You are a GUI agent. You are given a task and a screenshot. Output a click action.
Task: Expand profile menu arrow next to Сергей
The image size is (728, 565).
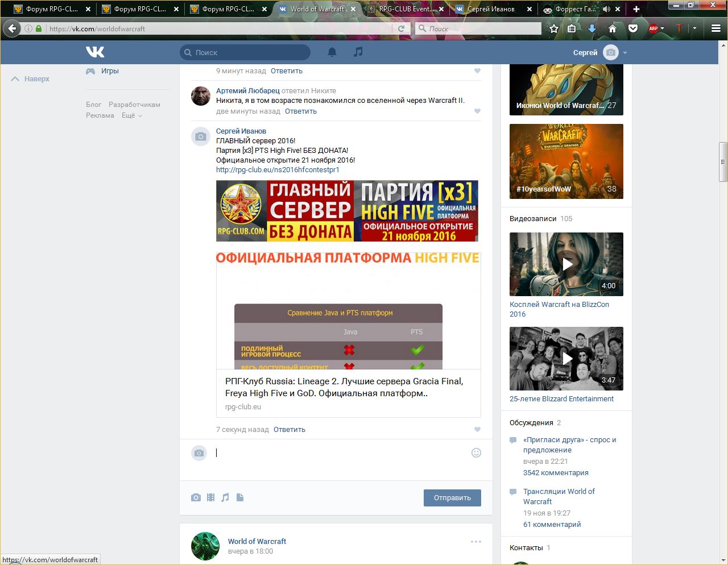[x=625, y=53]
